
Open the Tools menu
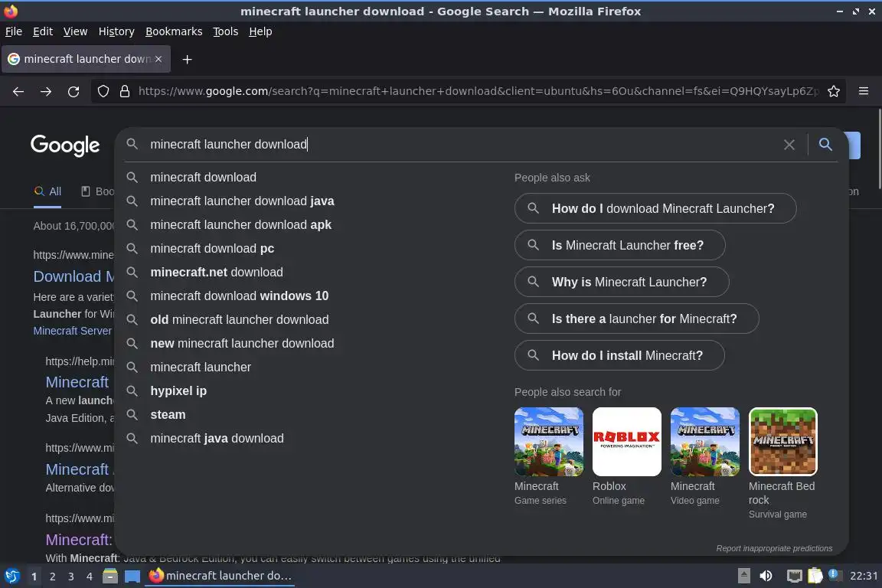tap(226, 31)
